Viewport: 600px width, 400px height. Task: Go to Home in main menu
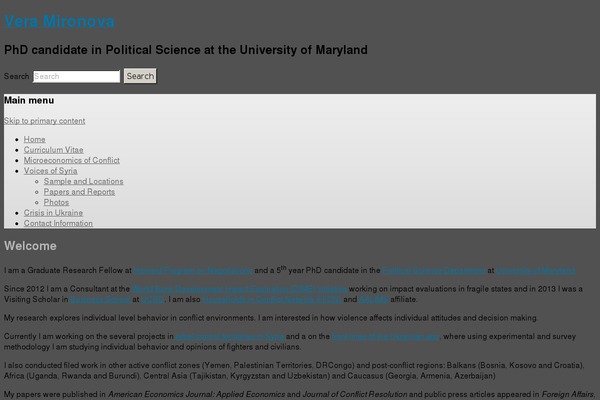(x=34, y=139)
